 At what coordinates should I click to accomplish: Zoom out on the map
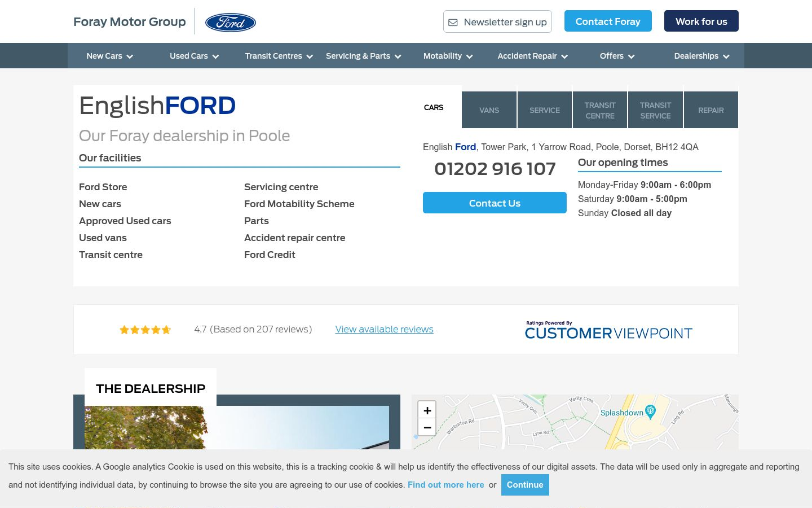coord(427,427)
